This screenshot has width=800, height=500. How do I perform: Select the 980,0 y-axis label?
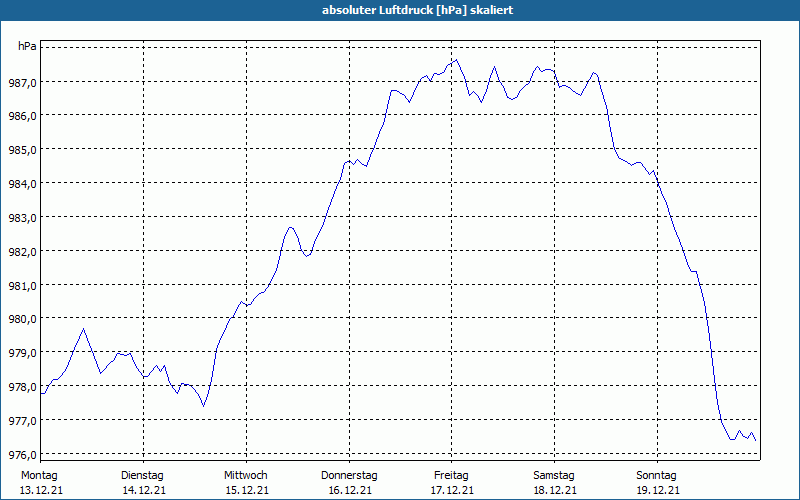pos(22,319)
